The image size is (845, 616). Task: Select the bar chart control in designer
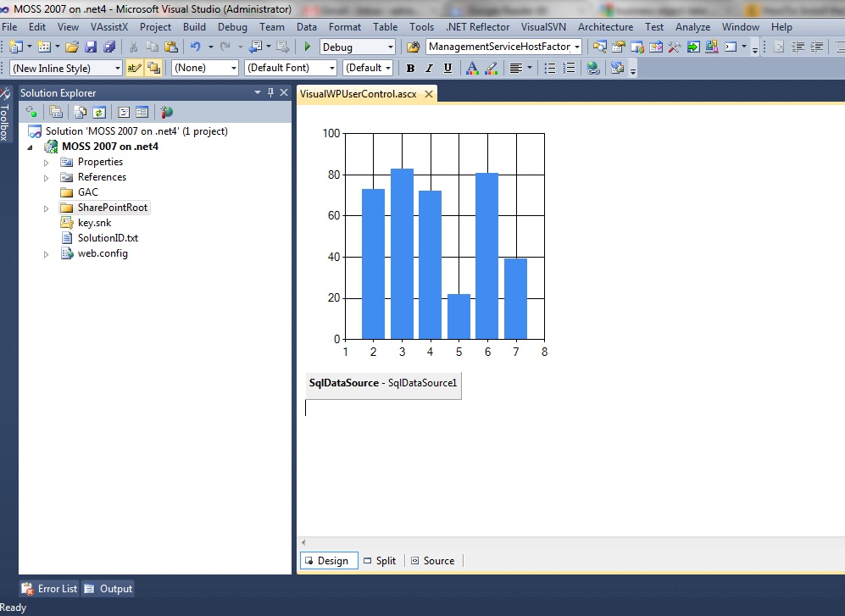pyautogui.click(x=434, y=241)
